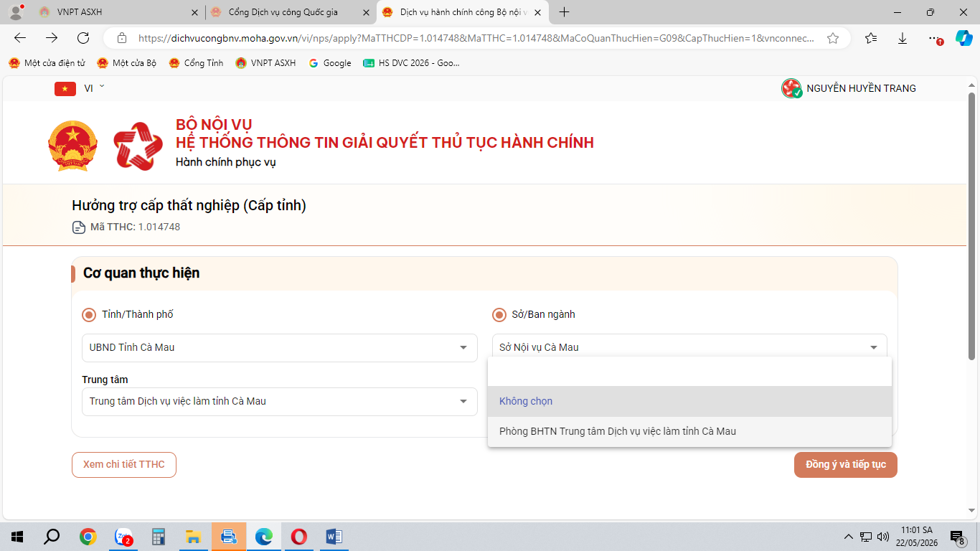
Task: Refresh the current page
Action: [x=83, y=38]
